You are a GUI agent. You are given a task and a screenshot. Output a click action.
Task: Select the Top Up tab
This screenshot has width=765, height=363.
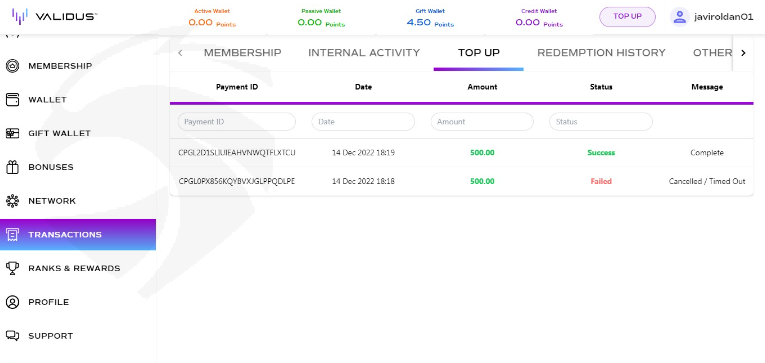click(479, 53)
